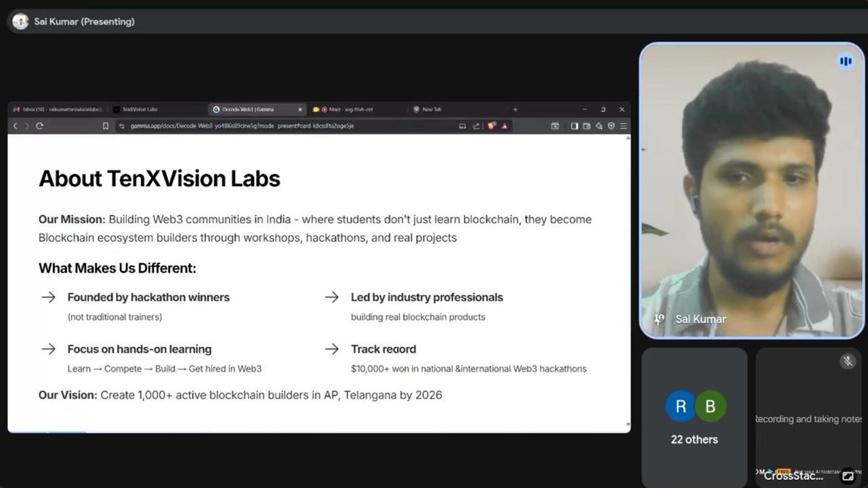Click the muted microphone icon on notetaker tile
The image size is (868, 488).
coord(848,361)
